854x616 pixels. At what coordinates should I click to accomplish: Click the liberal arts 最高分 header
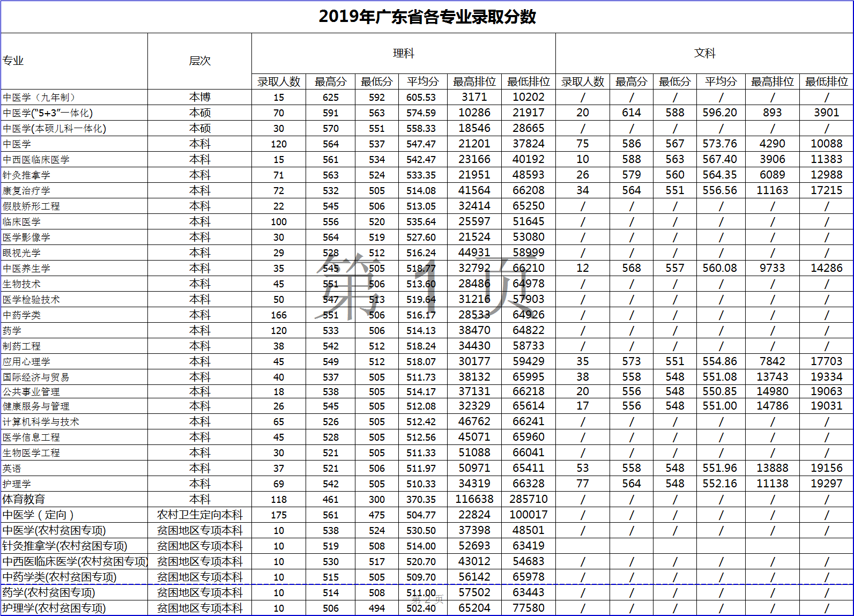tap(632, 81)
